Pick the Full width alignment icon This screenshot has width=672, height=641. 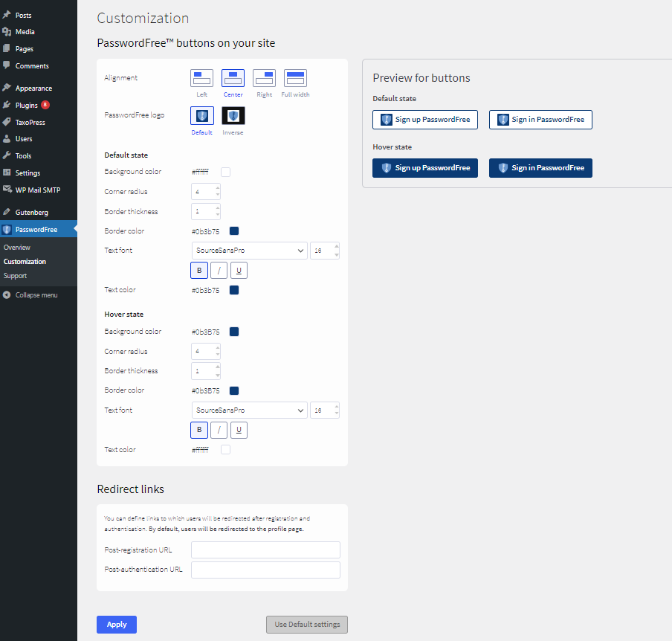295,78
